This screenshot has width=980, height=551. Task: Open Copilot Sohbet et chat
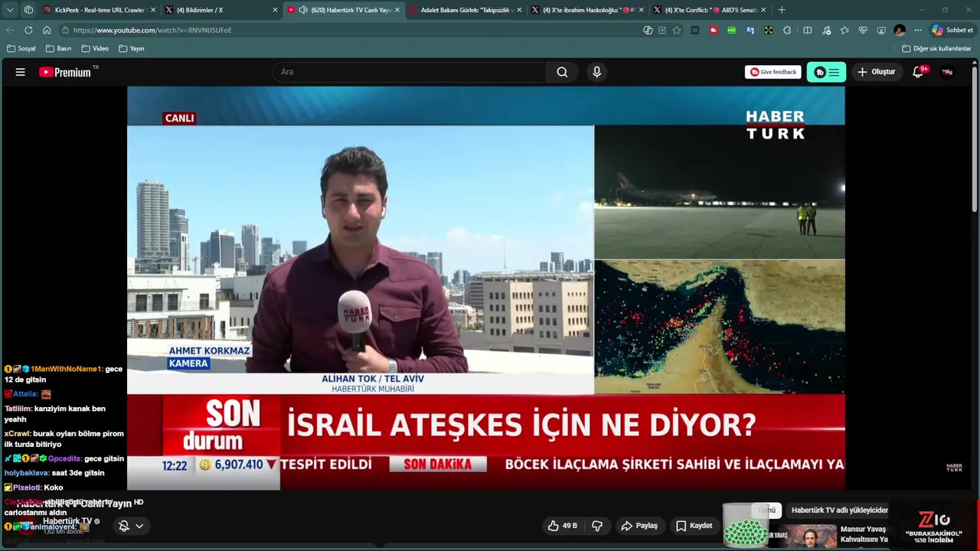coord(952,30)
